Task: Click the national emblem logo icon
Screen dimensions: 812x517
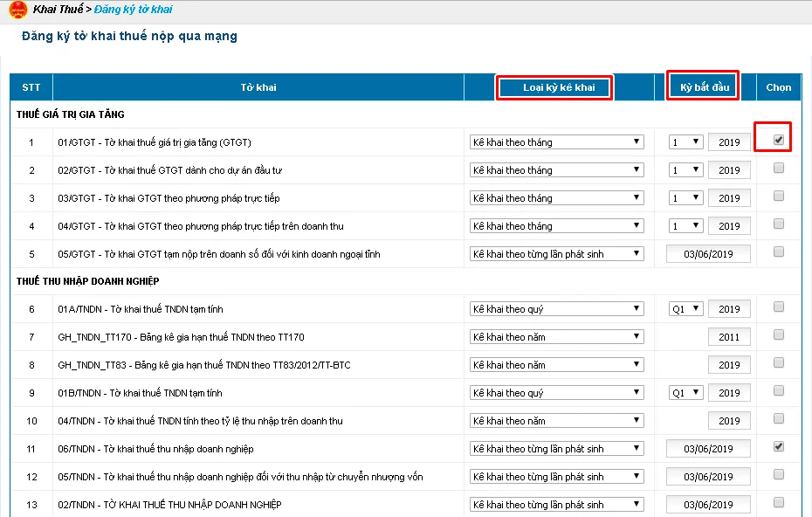Action: point(17,10)
